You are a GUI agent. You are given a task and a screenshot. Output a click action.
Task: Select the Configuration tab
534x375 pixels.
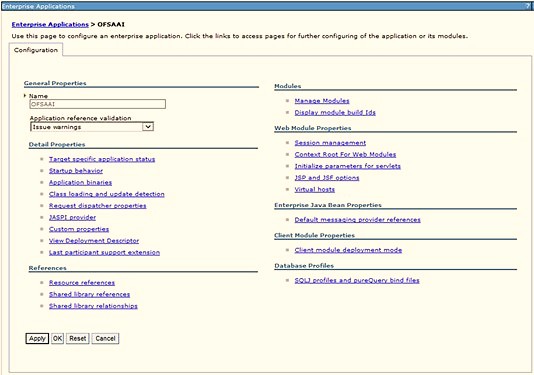pyautogui.click(x=36, y=50)
